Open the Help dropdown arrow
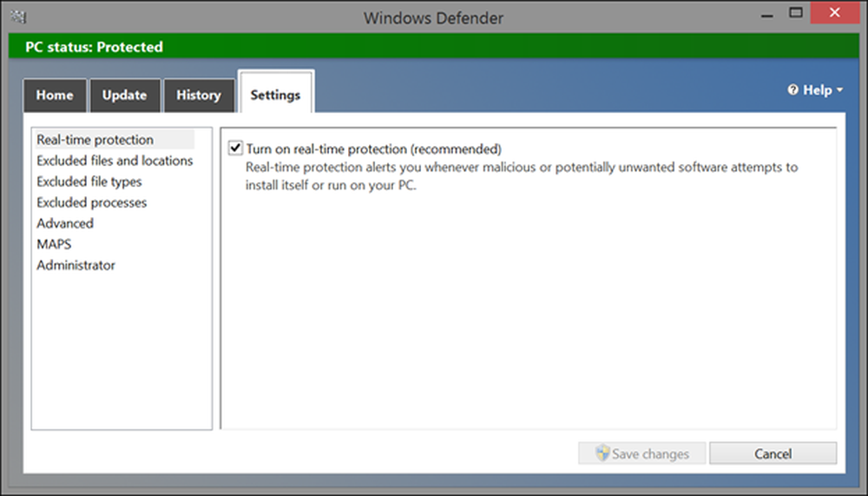Image resolution: width=868 pixels, height=496 pixels. 839,89
